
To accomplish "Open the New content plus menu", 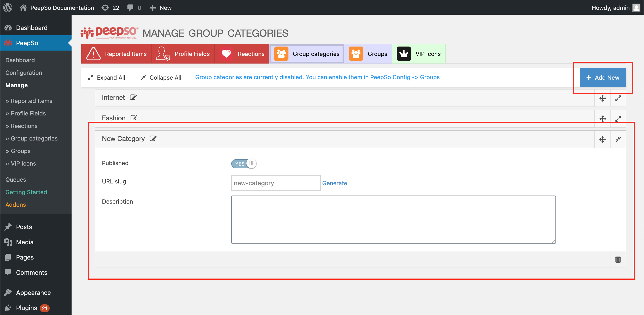I will pyautogui.click(x=161, y=8).
